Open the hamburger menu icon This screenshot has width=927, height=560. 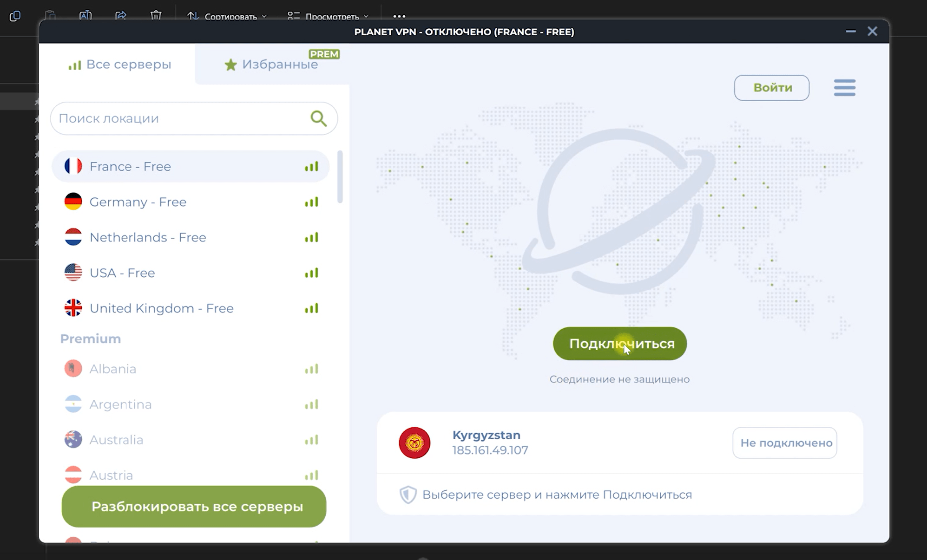pyautogui.click(x=844, y=87)
